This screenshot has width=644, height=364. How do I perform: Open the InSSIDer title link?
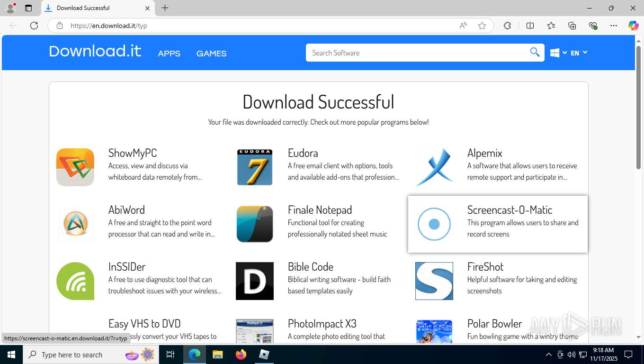tap(127, 266)
